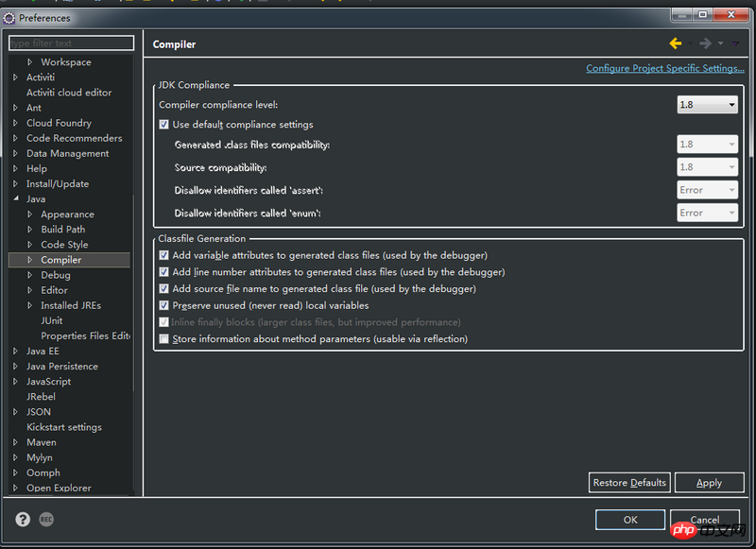Click the Apply button
Viewport: 756px width, 549px height.
coord(710,483)
